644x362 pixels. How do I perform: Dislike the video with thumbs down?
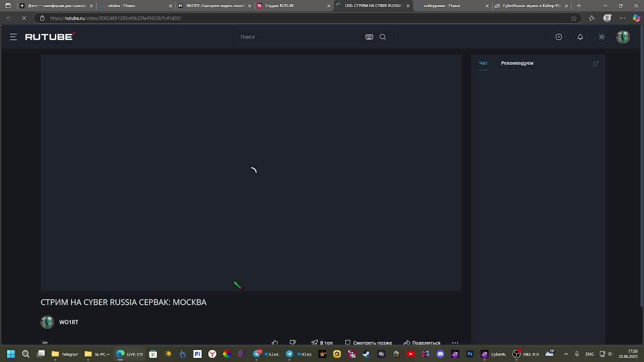pyautogui.click(x=293, y=343)
